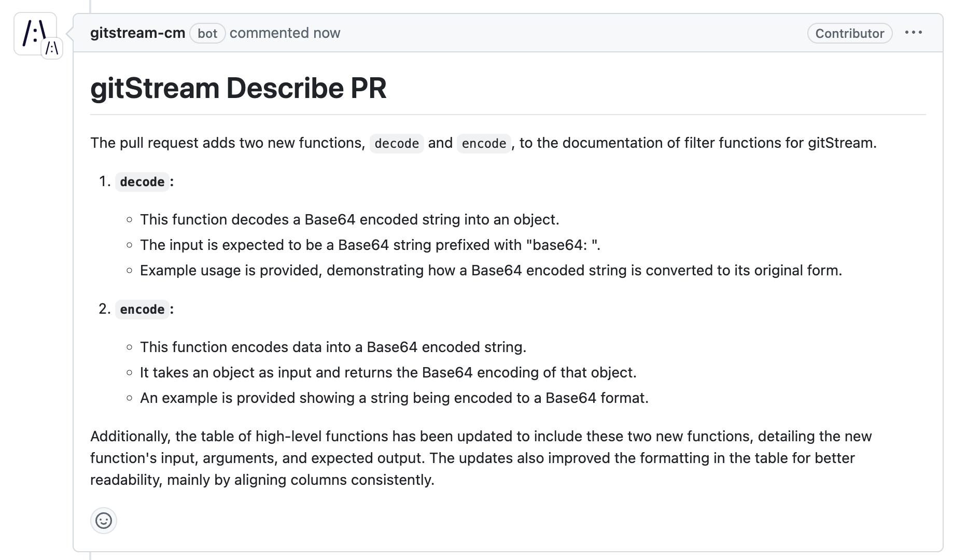Click the reaction icon below the comment
Image resolution: width=953 pixels, height=560 pixels.
tap(104, 521)
